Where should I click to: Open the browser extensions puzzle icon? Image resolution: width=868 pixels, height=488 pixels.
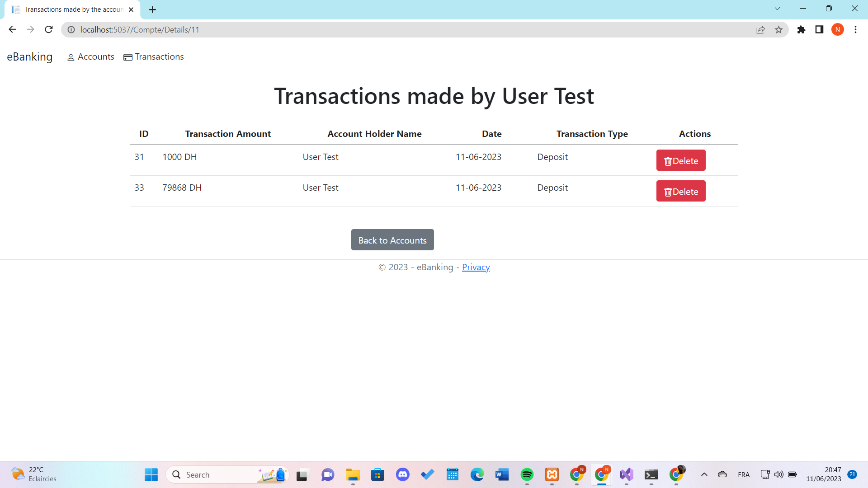[x=801, y=30]
